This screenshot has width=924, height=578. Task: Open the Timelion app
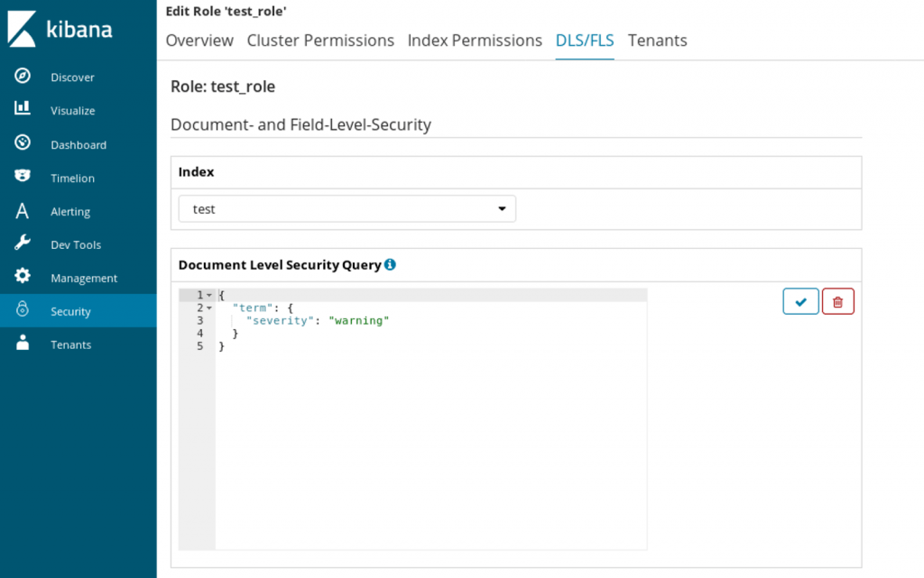(74, 178)
